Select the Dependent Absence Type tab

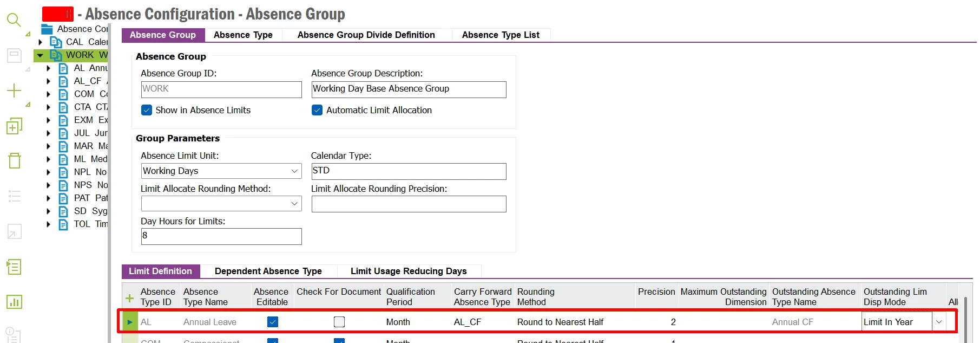pos(268,271)
